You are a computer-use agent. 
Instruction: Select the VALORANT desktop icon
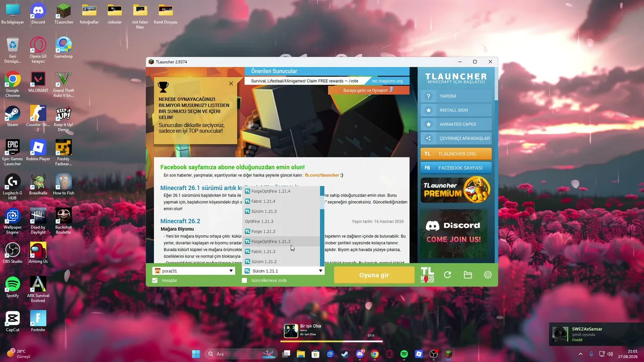tap(38, 82)
